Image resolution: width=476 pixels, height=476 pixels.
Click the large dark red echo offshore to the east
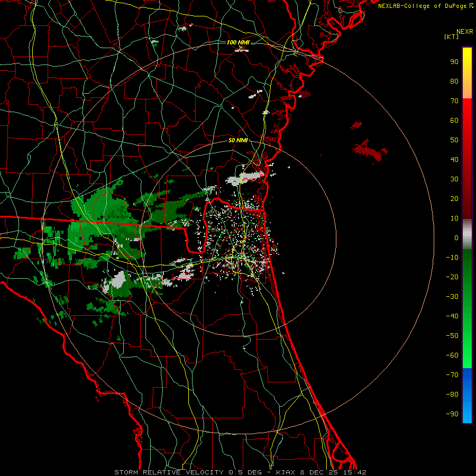point(370,151)
